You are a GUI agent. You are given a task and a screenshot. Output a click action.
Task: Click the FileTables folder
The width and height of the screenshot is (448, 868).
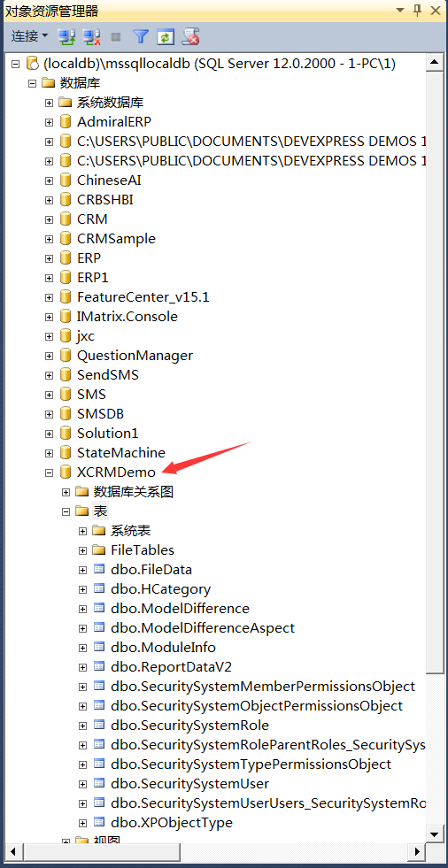(x=143, y=550)
